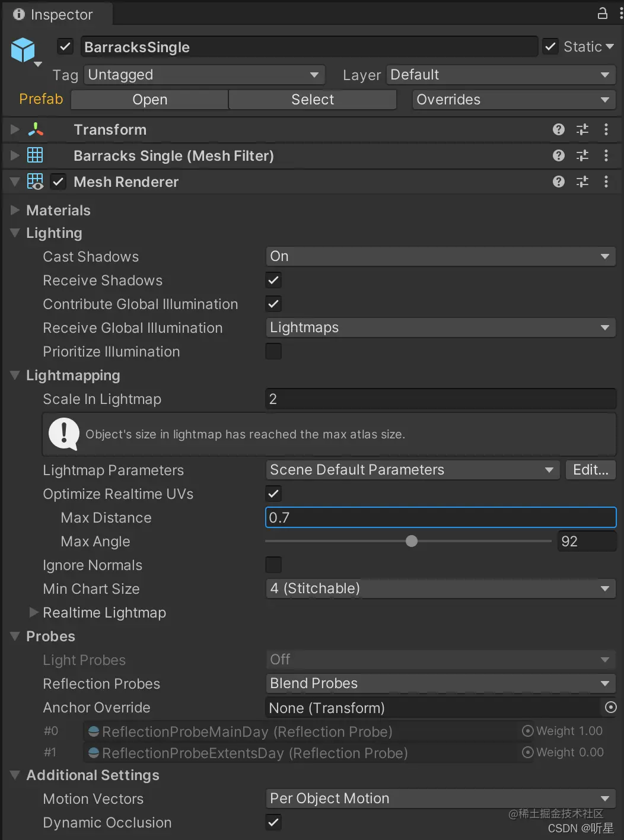Open the Cast Shadows dropdown
The width and height of the screenshot is (624, 840).
(x=440, y=256)
